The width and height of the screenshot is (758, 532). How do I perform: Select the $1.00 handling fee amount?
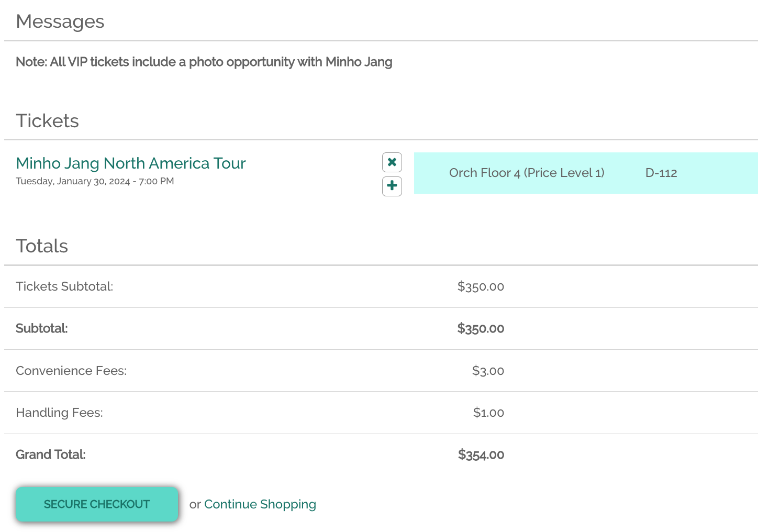pyautogui.click(x=488, y=413)
